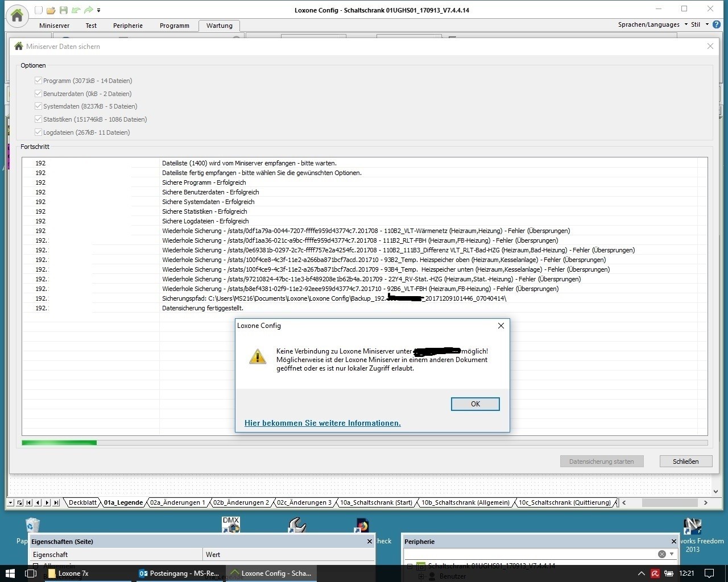
Task: Click the warning triangle in error dialog
Action: (258, 356)
